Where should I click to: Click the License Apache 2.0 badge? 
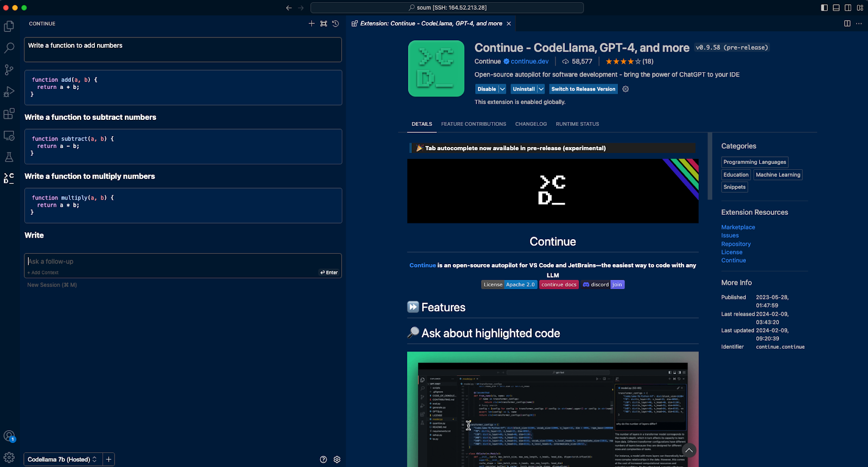(509, 285)
